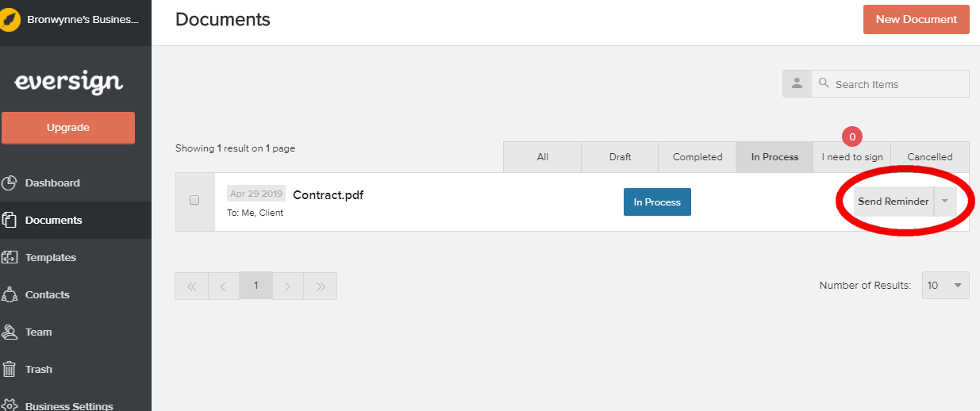Expand the Send Reminder dropdown arrow

pyautogui.click(x=944, y=202)
